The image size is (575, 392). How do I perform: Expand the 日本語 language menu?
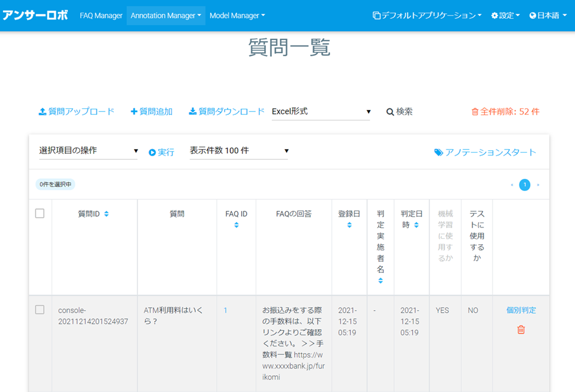(548, 16)
